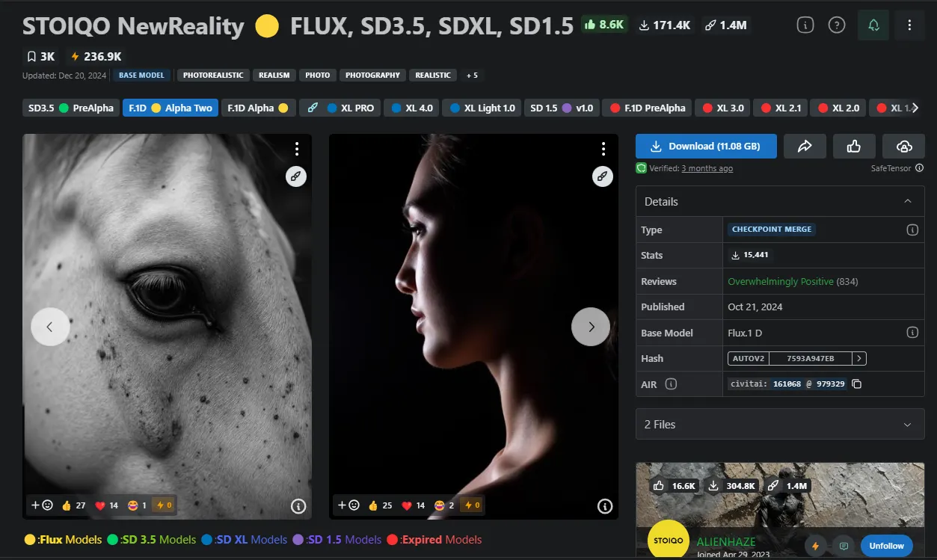937x560 pixels.
Task: Click the brush remix icon on horse image
Action: coord(296,176)
